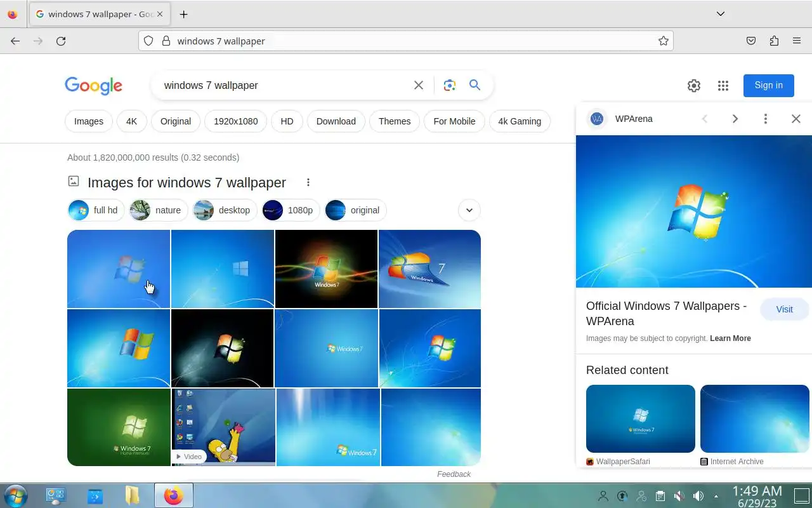
Task: Toggle muted speaker tray icon
Action: tap(679, 496)
